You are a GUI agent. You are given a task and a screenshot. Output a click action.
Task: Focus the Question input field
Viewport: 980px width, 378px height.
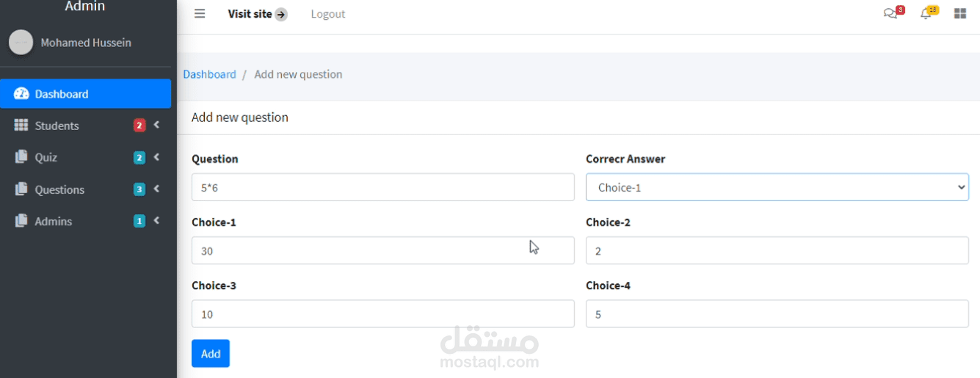pos(382,187)
